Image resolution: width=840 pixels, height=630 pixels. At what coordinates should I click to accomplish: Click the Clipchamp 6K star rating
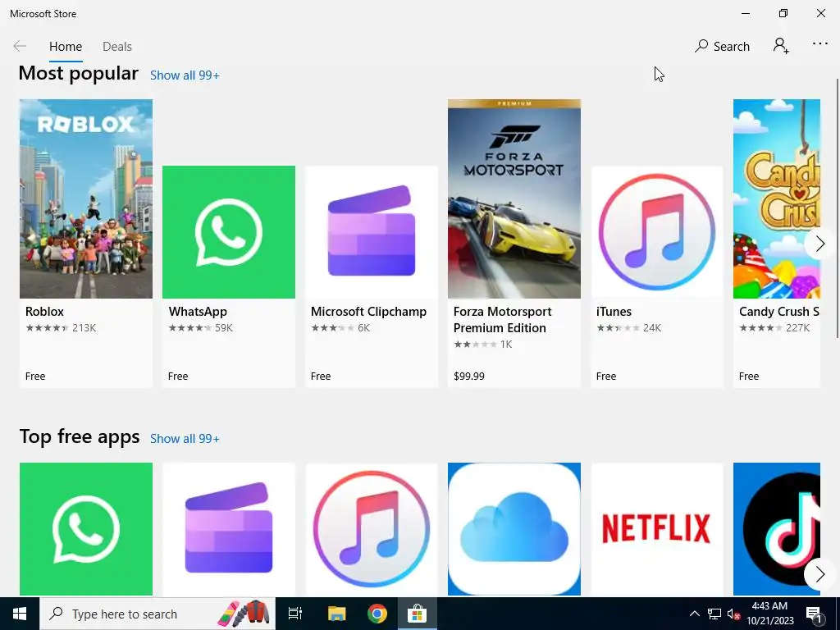(340, 328)
